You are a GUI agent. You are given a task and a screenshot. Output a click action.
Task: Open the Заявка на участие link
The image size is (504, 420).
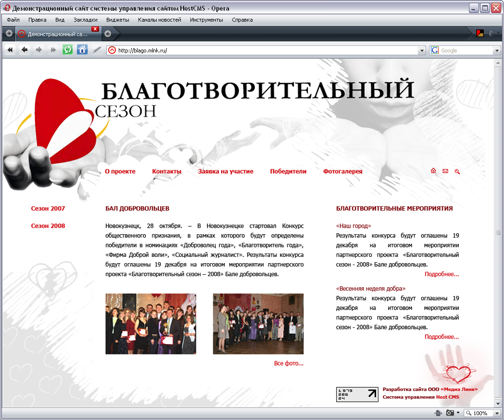[x=224, y=171]
